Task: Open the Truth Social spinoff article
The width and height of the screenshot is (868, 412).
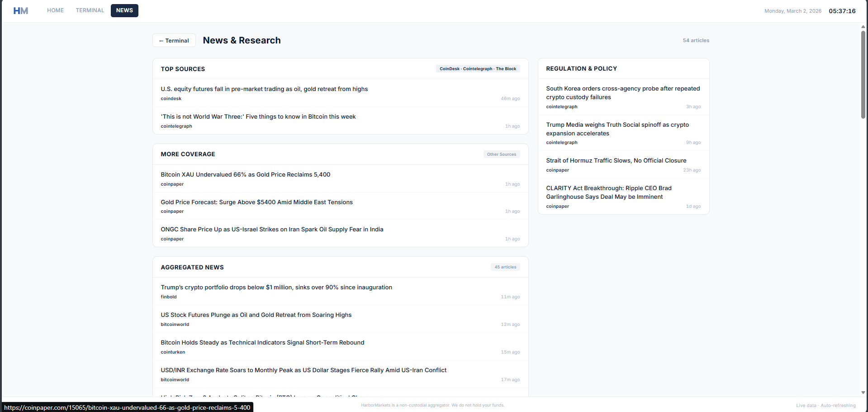Action: click(617, 129)
